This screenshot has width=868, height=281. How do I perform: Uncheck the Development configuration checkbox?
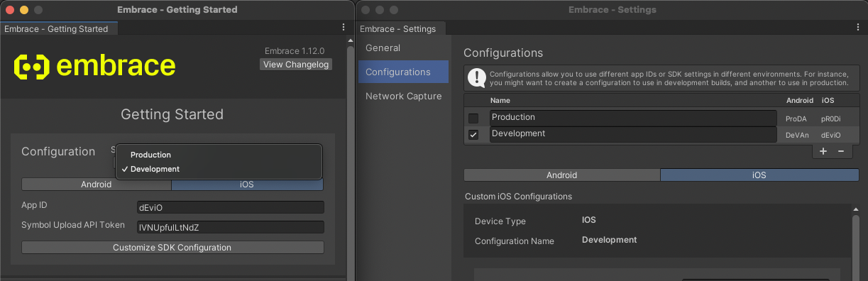(473, 135)
